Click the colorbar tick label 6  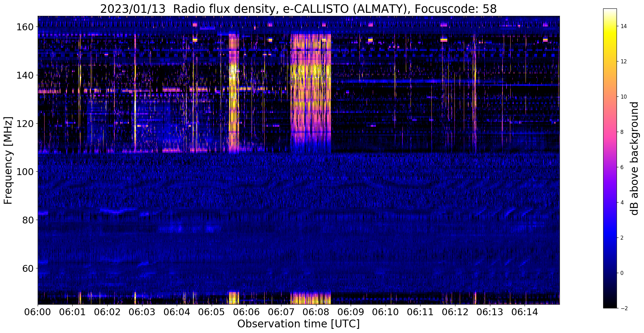622,167
